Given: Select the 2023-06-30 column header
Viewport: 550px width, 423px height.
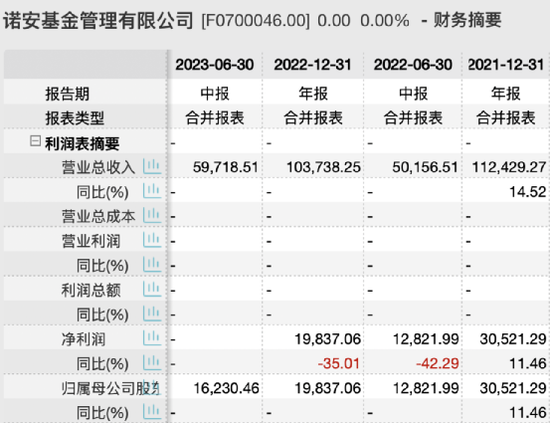Looking at the screenshot, I should (x=214, y=65).
